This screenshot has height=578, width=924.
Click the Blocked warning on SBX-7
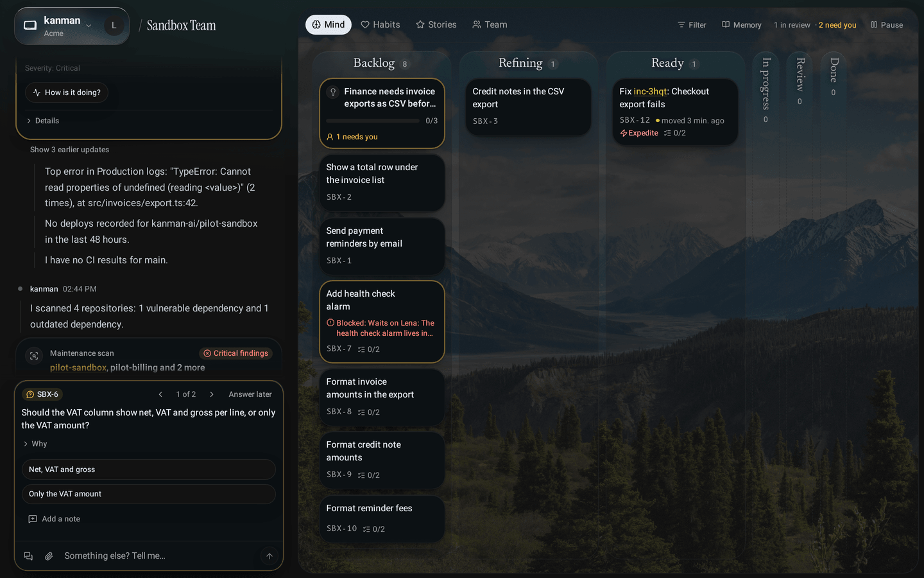(x=381, y=328)
